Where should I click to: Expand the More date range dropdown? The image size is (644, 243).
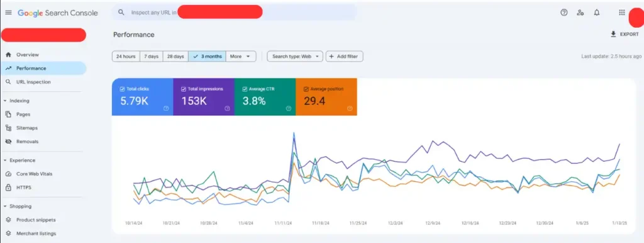point(241,56)
